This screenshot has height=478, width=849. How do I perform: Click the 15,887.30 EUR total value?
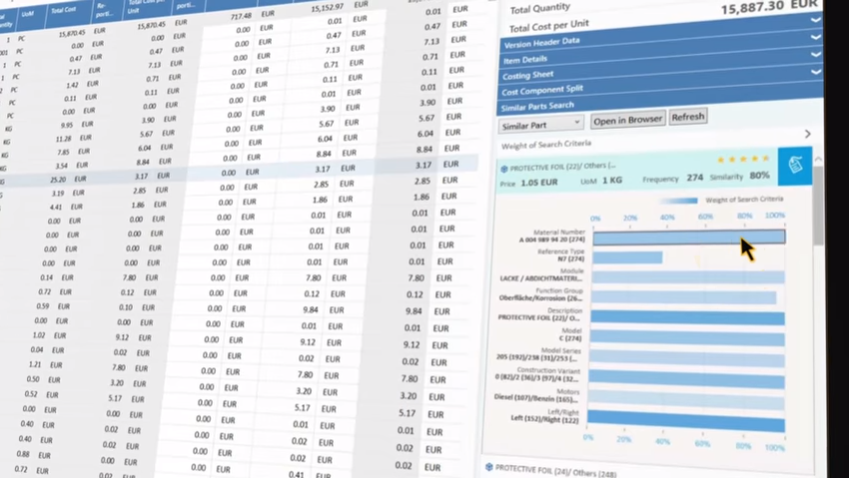pos(769,6)
